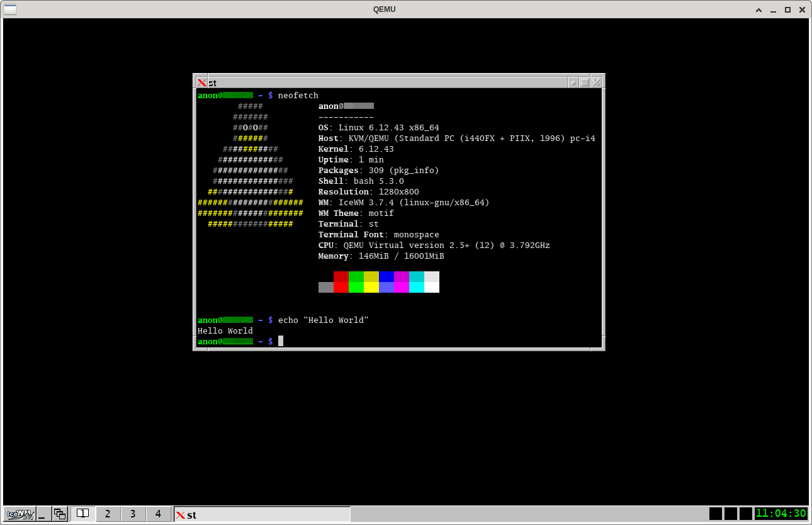This screenshot has width=812, height=525.
Task: Click the 'WM: IceWM 3.7.4' line
Action: [404, 203]
